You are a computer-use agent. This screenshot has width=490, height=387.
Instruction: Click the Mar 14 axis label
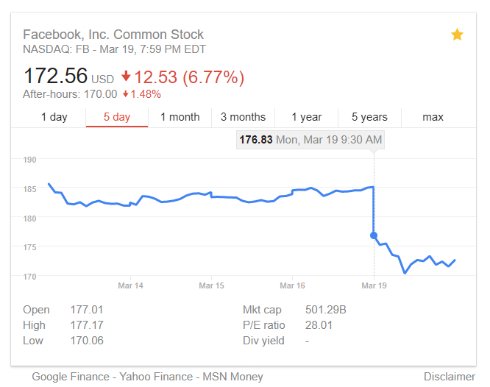coord(130,285)
